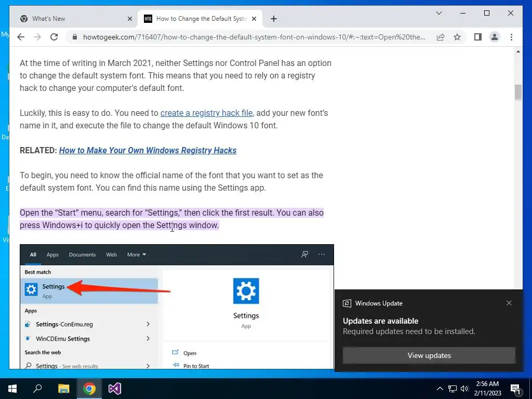
Task: Open the 'create a registry hack file' link
Action: coord(206,113)
